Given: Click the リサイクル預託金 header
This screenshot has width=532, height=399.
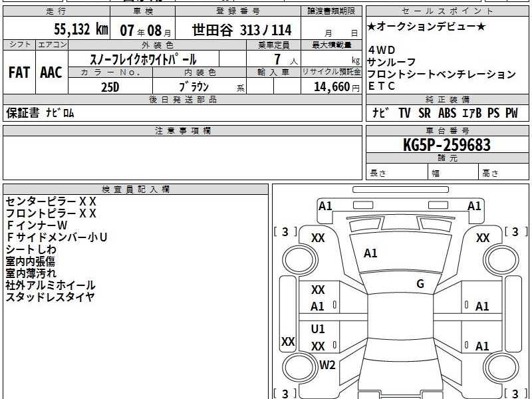Looking at the screenshot, I should (331, 72).
